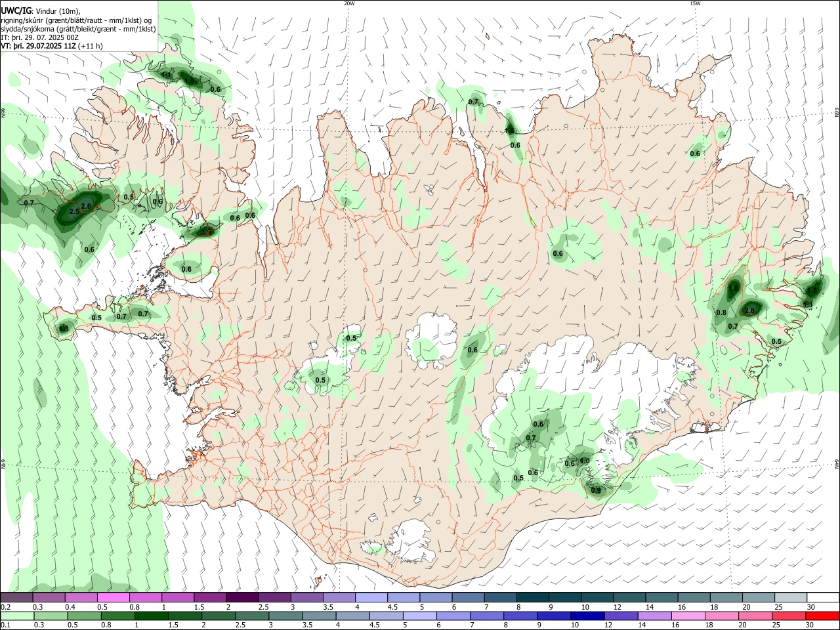Click the 2.6 precipitation value on the map

click(85, 207)
